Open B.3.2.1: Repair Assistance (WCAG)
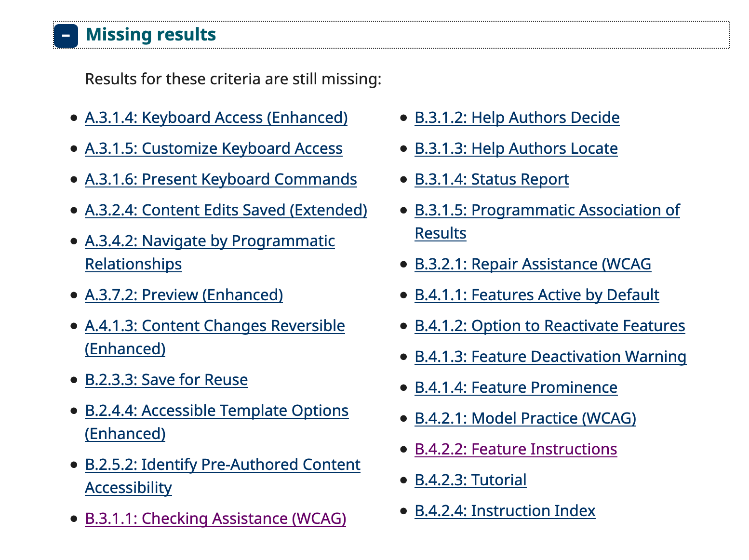This screenshot has width=749, height=560. coord(533,264)
